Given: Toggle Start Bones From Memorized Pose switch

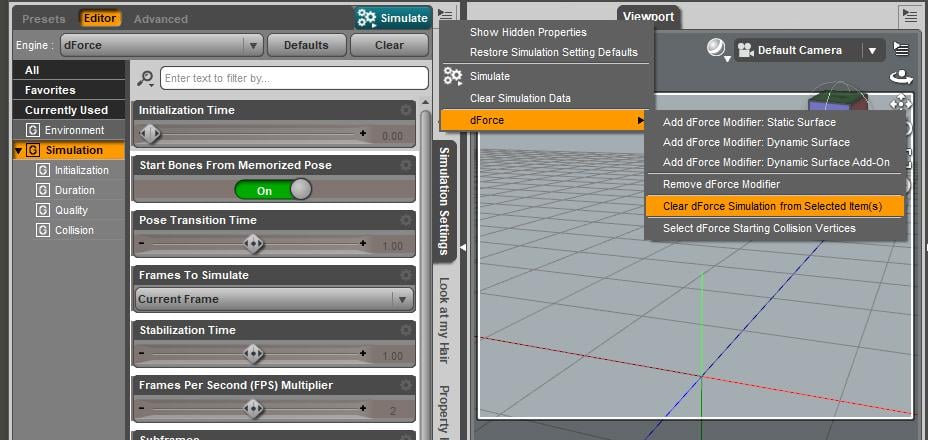Looking at the screenshot, I should point(273,191).
